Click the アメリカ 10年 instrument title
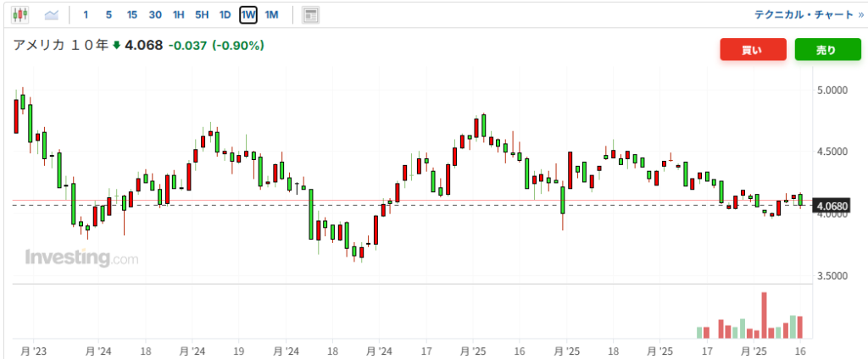The height and width of the screenshot is (359, 868). tap(60, 45)
